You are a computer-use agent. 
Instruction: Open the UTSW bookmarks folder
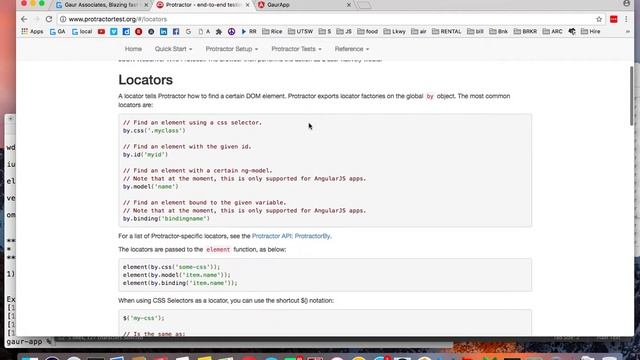[300, 31]
